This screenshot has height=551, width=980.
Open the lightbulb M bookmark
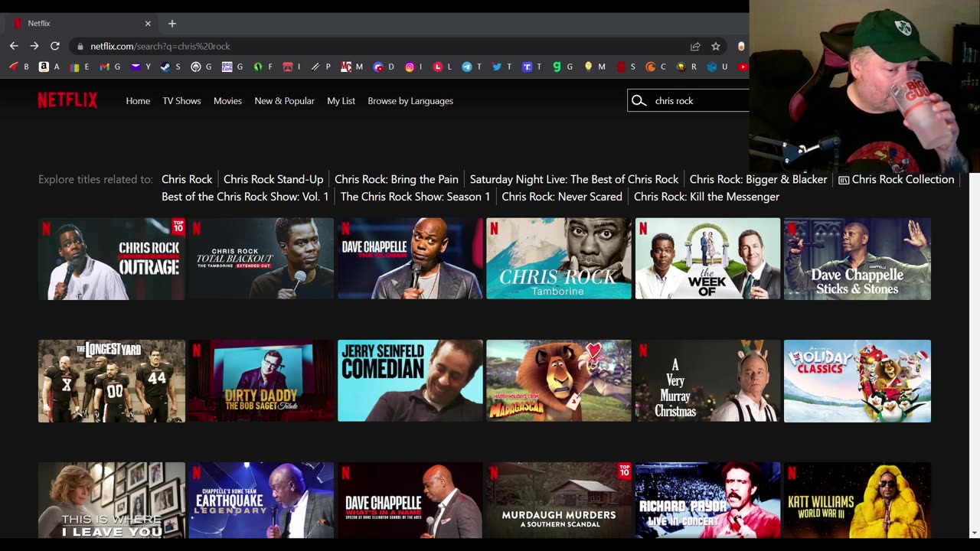coord(595,67)
